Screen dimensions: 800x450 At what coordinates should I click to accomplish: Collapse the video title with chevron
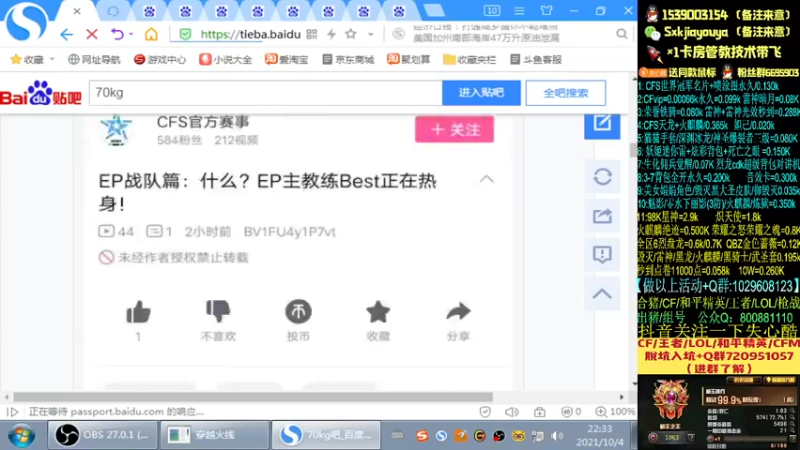(x=487, y=179)
